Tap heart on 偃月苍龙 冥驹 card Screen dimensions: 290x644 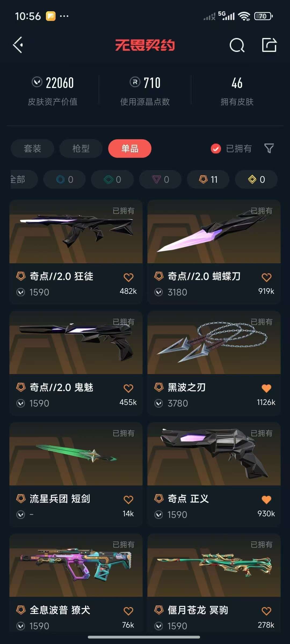pos(266,611)
